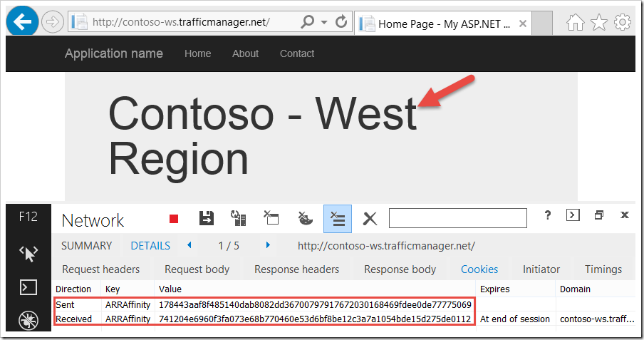The width and height of the screenshot is (644, 340).
Task: Click the Direction column header
Action: (73, 289)
